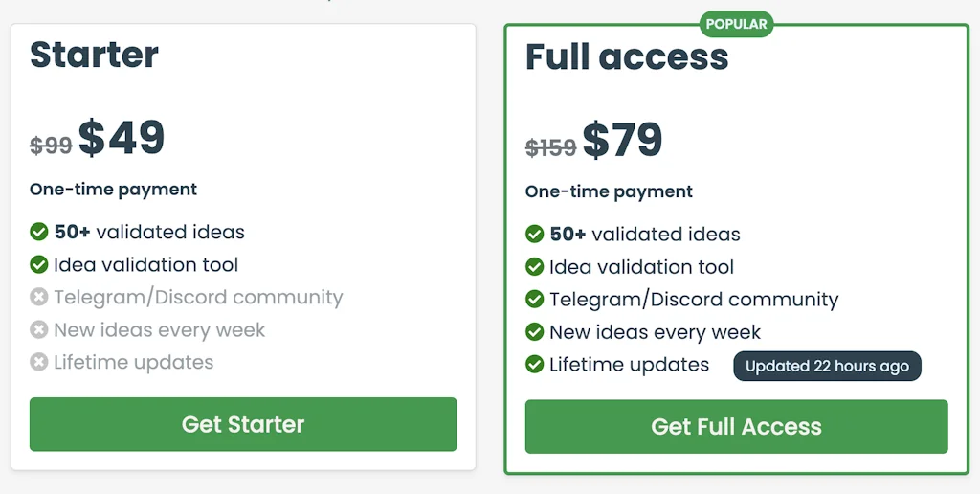Click check icon beside Full access New ideas every week
Image resolution: width=980 pixels, height=494 pixels.
pos(535,332)
